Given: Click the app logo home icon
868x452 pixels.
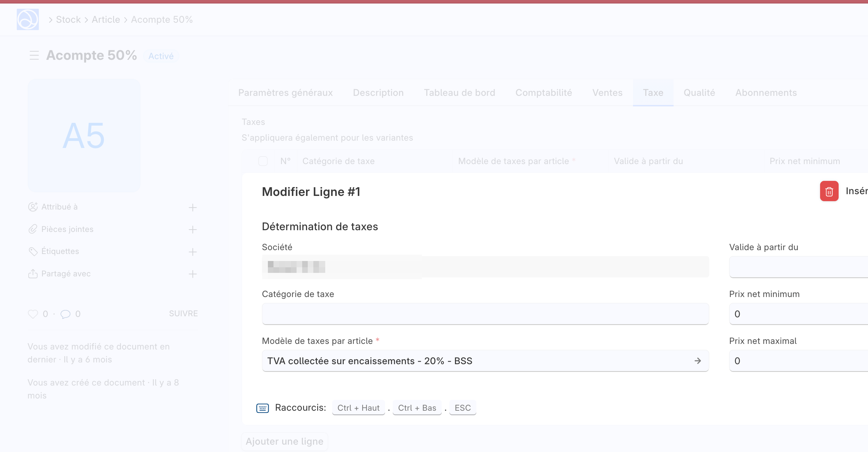Looking at the screenshot, I should [x=28, y=20].
